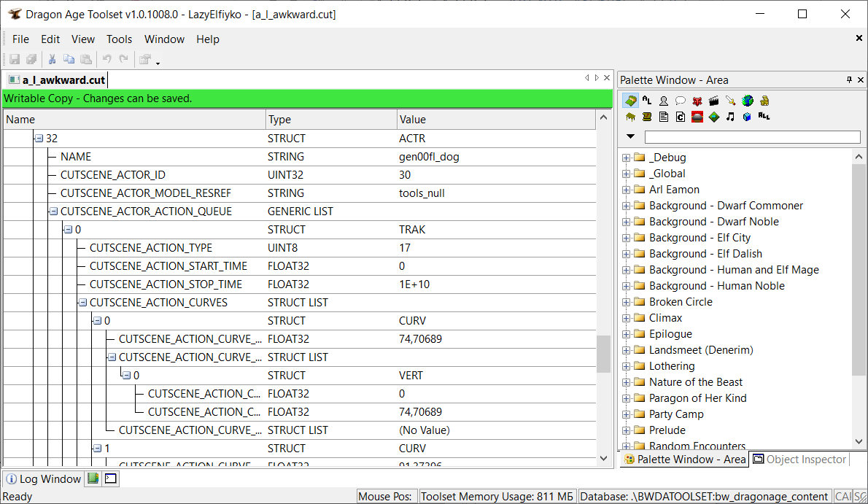Click the Redo arrow toolbar icon
This screenshot has width=868, height=504.
click(x=123, y=59)
